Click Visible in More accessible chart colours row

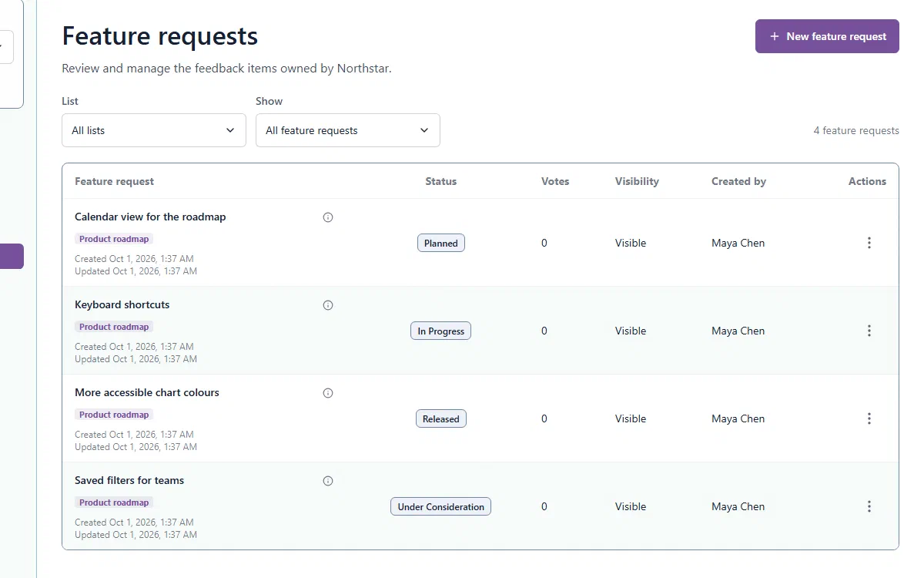tap(631, 418)
